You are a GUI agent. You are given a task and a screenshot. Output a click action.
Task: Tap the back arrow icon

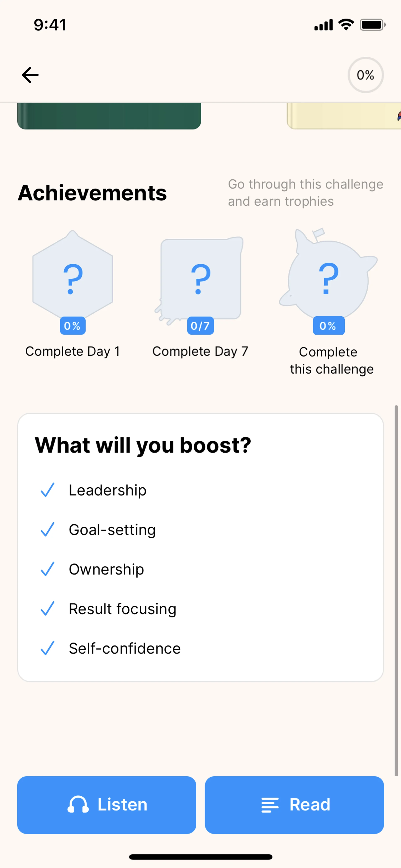[x=30, y=75]
